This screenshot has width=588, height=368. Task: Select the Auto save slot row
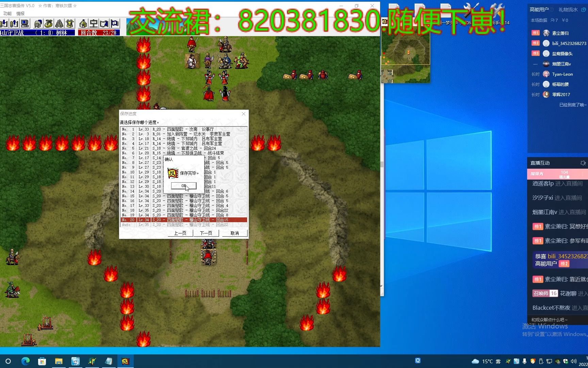pos(184,225)
